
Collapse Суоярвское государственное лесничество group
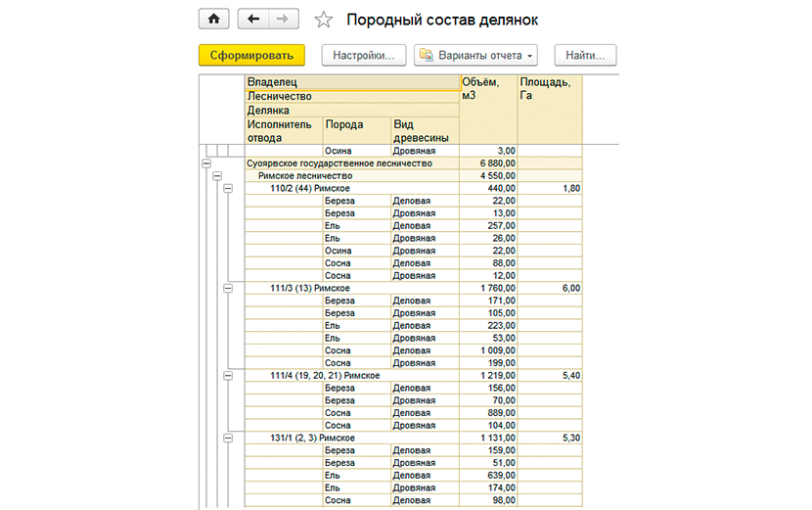pos(206,163)
